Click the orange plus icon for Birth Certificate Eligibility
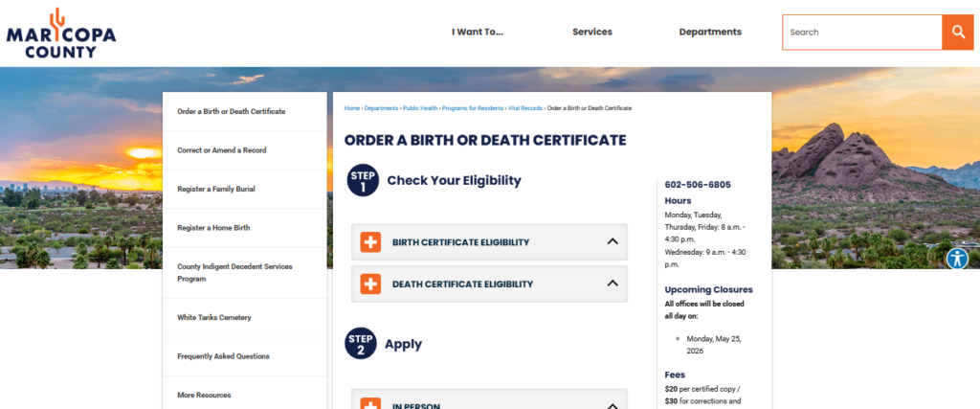Screen dimensions: 980x409 (x=370, y=242)
